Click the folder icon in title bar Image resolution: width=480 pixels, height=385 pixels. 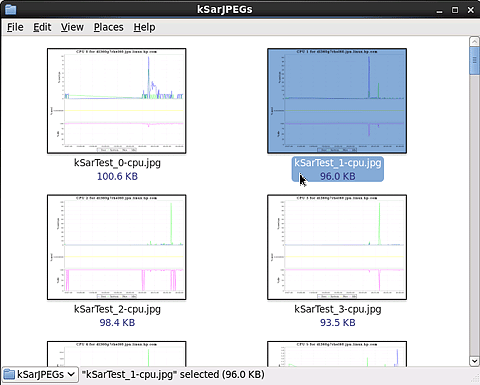[11, 9]
